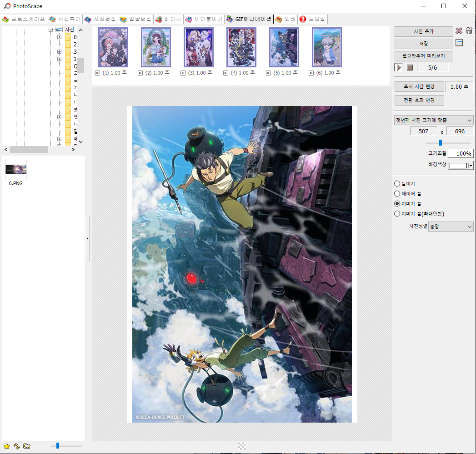Click the checkerboard icon below the preview
The image size is (476, 454).
click(x=242, y=446)
